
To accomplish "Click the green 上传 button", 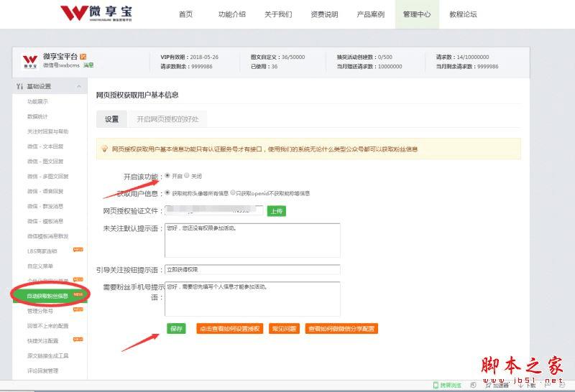I will coord(277,211).
